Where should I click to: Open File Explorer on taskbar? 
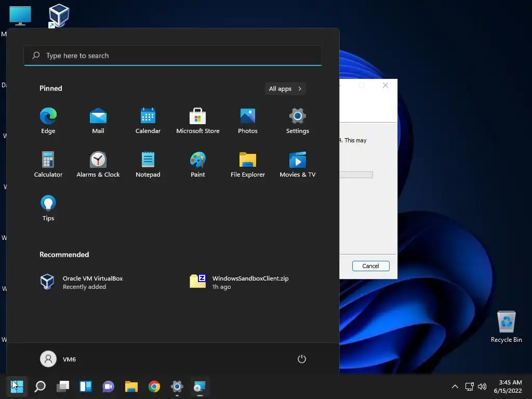coord(131,387)
